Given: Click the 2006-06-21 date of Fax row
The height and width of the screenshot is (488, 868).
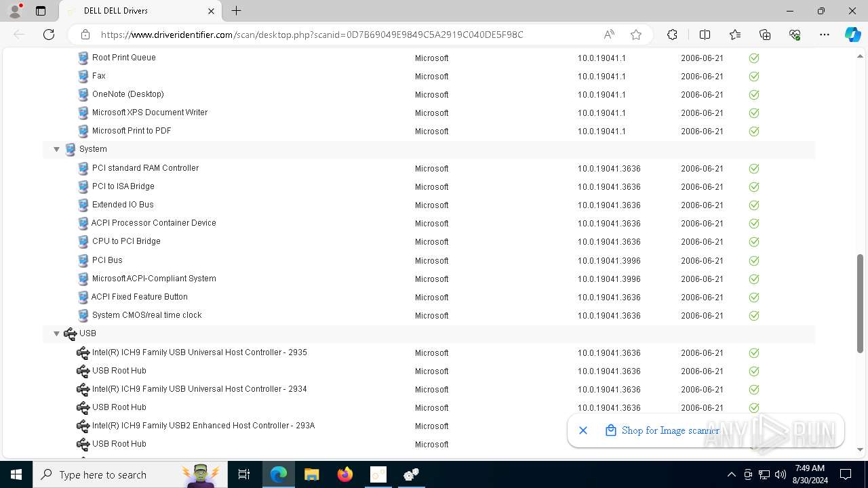Looking at the screenshot, I should [x=702, y=77].
